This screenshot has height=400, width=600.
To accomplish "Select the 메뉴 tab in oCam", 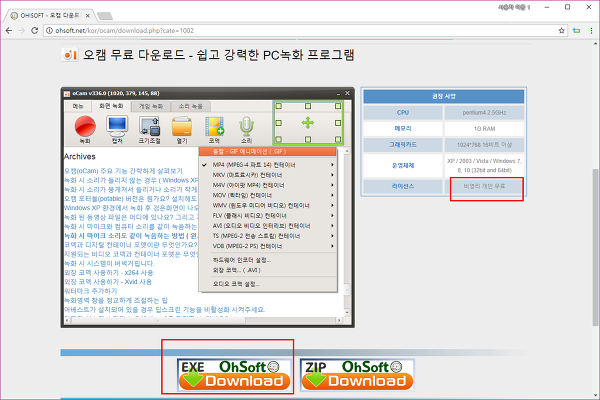I will [x=78, y=106].
